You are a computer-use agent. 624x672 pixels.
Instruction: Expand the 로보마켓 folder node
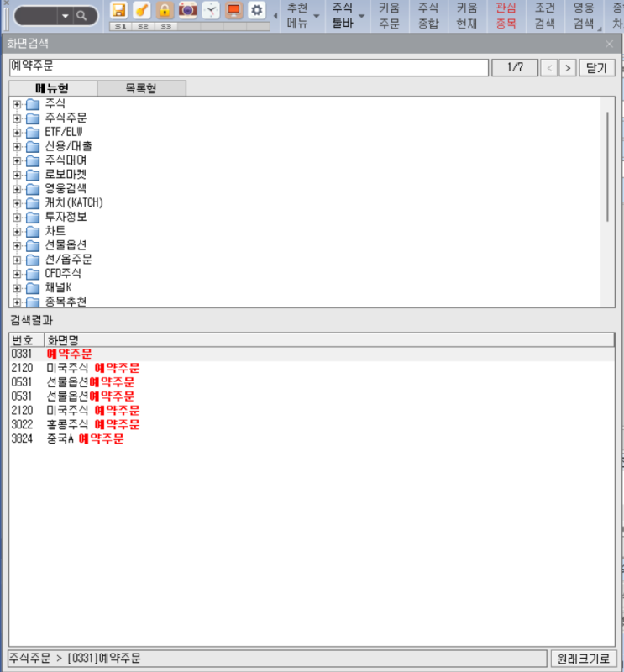tap(17, 175)
